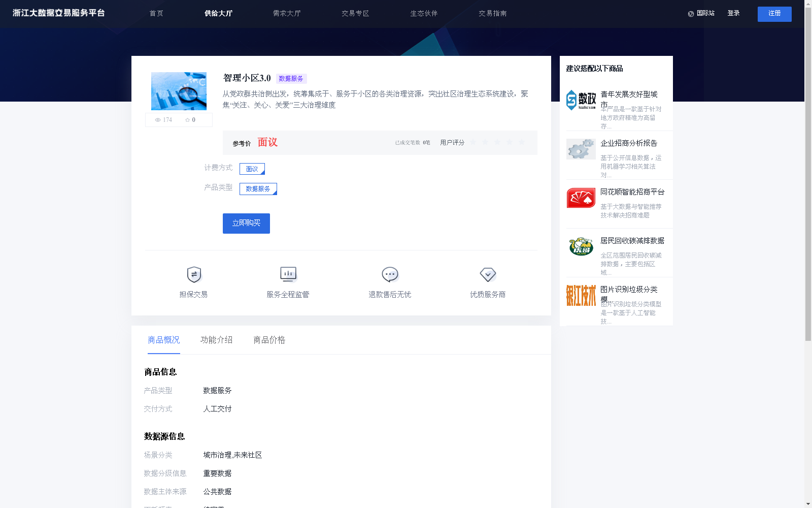This screenshot has height=508, width=812.
Task: Click the purple 数据服务 tag beside the title
Action: pyautogui.click(x=291, y=79)
